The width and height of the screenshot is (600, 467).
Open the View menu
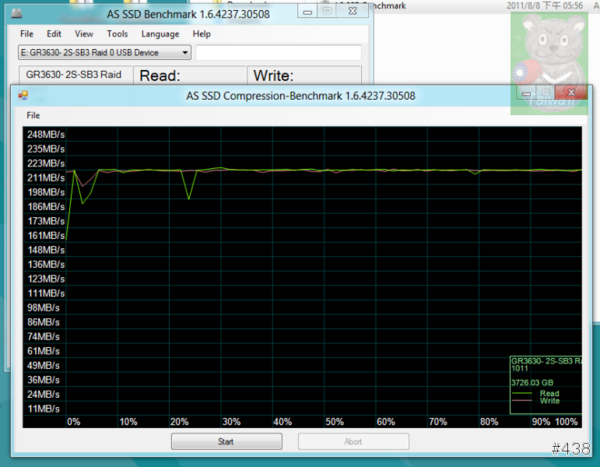84,33
